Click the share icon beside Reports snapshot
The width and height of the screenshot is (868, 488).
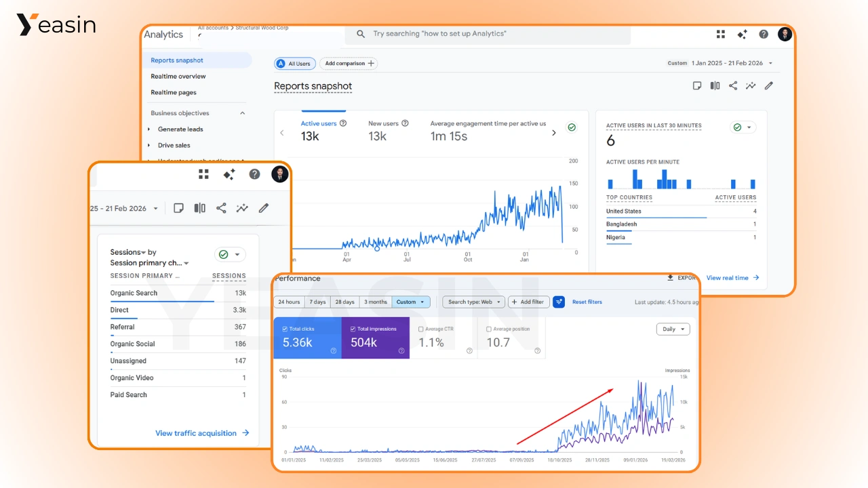click(x=733, y=85)
